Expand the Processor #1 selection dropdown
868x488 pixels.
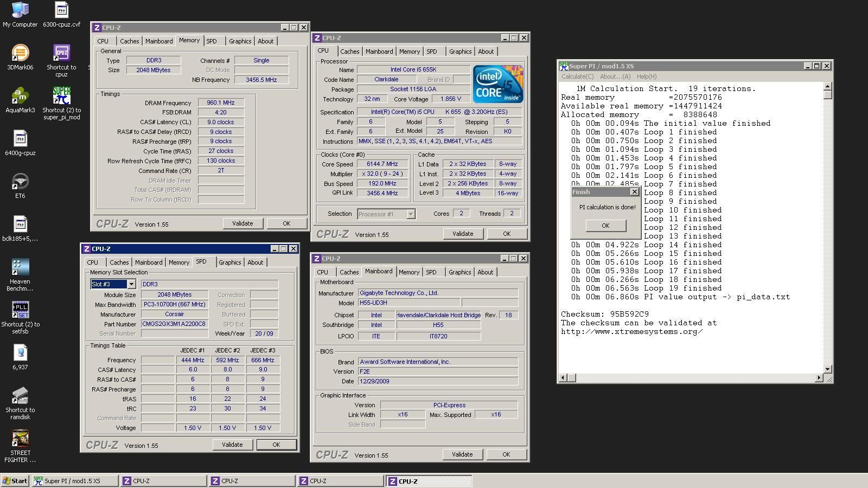click(x=411, y=214)
